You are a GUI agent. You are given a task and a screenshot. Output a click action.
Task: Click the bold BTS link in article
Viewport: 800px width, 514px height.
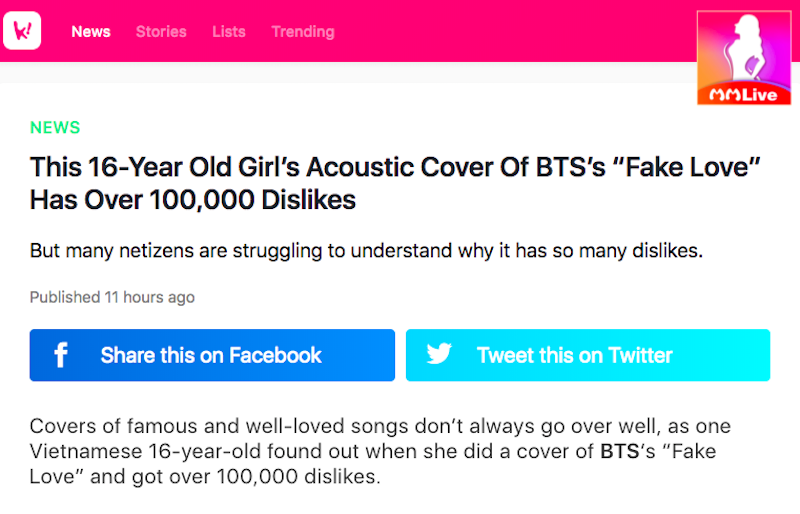click(x=619, y=451)
